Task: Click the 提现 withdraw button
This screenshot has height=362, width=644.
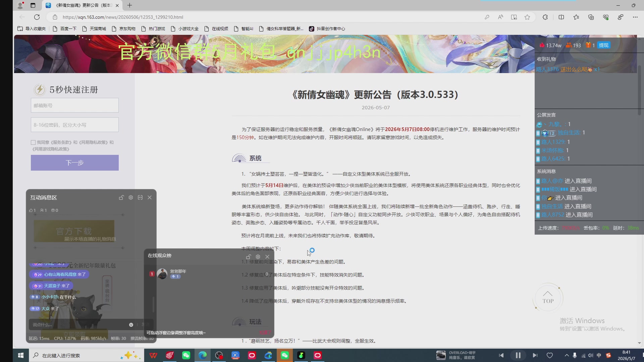Action: [603, 45]
